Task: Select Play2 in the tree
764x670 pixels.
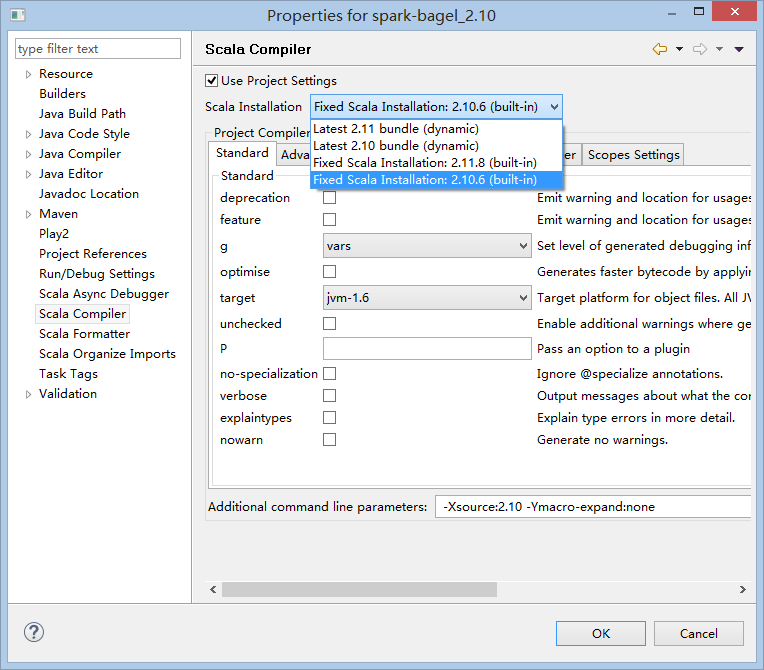Action: [x=54, y=234]
